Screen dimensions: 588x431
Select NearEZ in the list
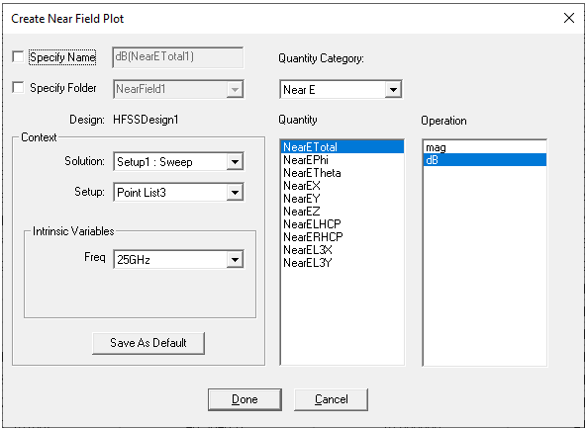coord(342,211)
